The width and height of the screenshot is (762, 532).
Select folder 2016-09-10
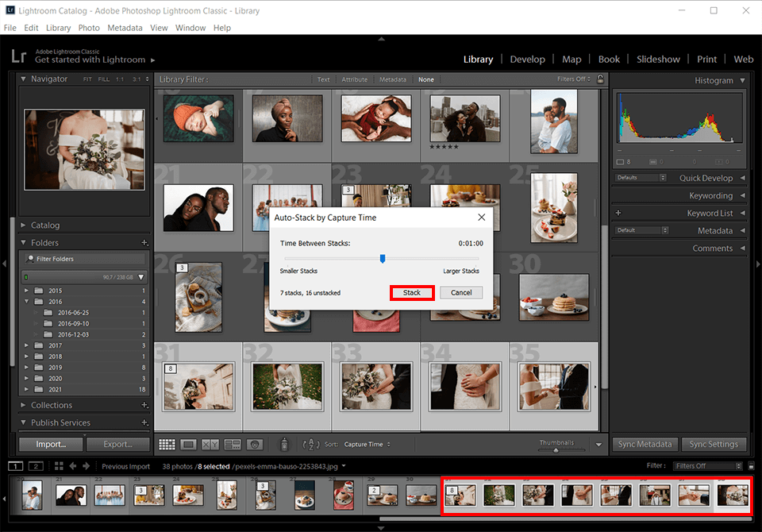(x=73, y=323)
